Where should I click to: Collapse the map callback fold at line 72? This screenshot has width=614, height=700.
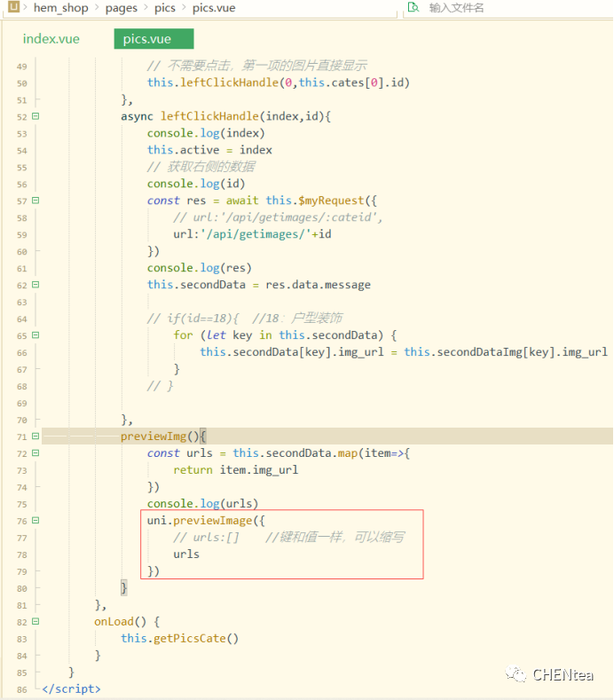pos(35,452)
